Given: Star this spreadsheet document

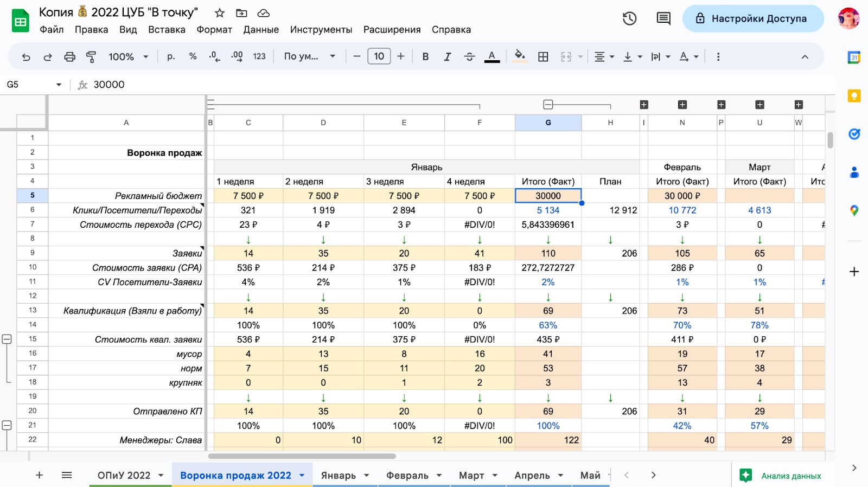Looking at the screenshot, I should point(220,12).
